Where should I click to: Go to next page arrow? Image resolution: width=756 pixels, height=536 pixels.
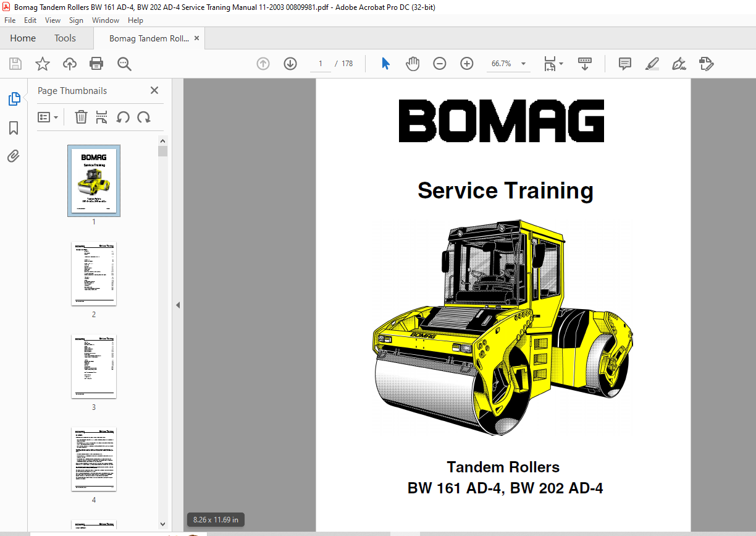tap(290, 64)
